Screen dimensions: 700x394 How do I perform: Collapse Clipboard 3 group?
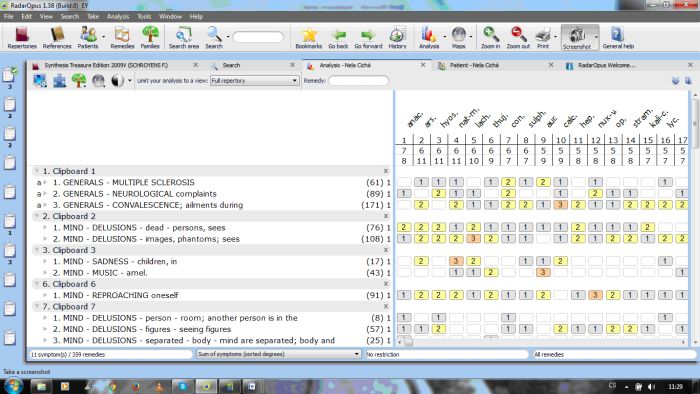pos(36,250)
